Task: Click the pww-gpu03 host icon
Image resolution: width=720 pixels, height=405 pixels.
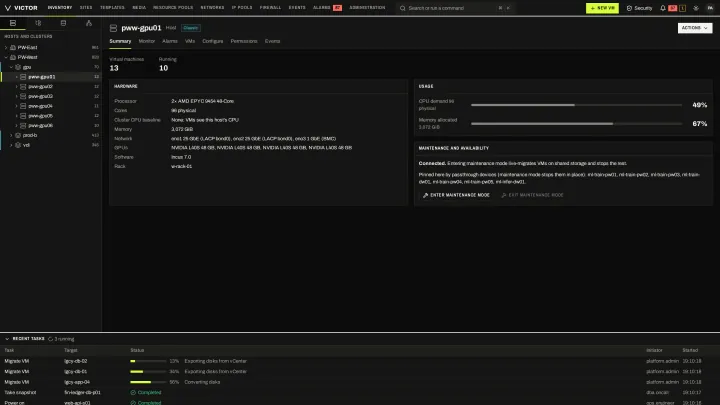Action: click(x=23, y=96)
